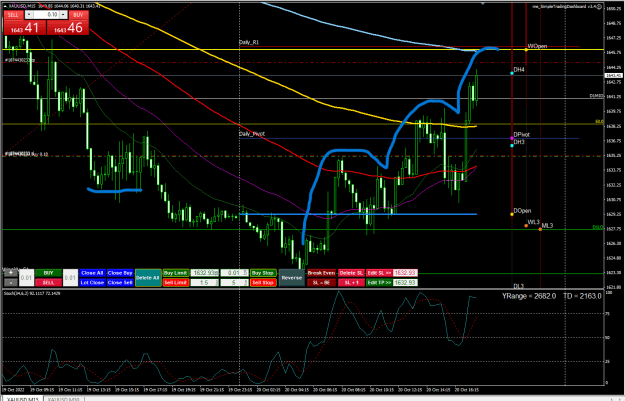The width and height of the screenshot is (625, 401).
Task: Click the 1632.93 pending price field
Action: [x=204, y=273]
